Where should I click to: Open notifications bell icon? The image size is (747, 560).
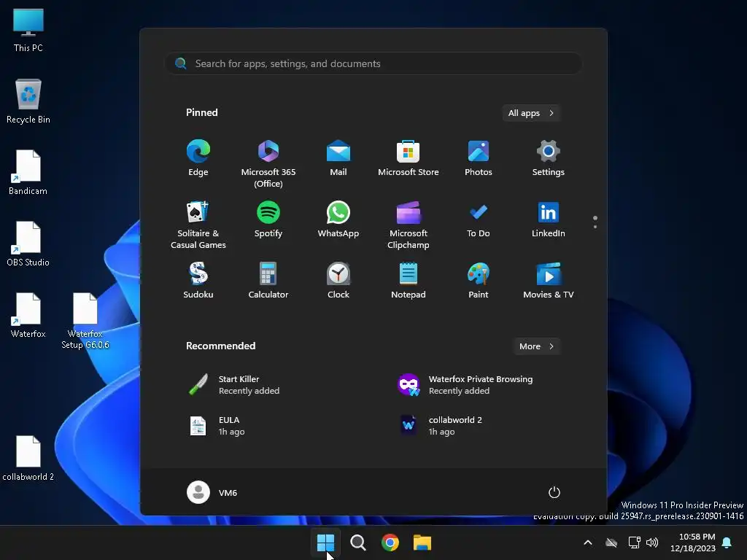727,542
